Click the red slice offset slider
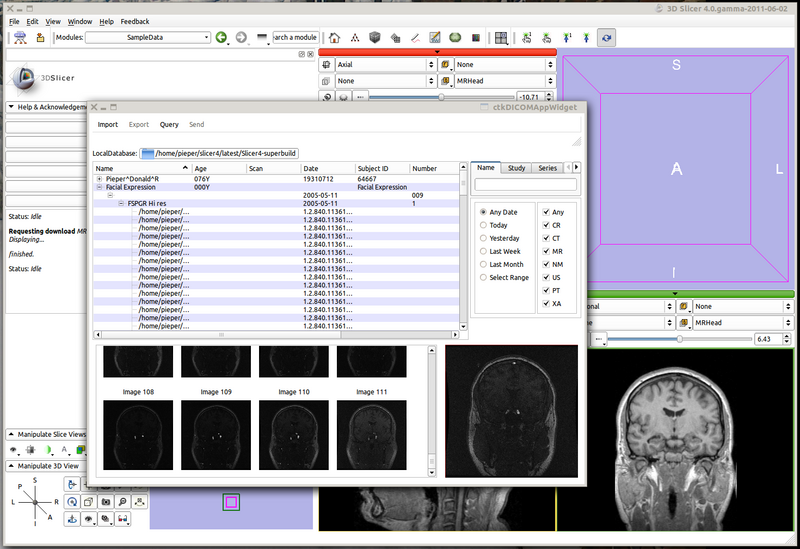The height and width of the screenshot is (549, 800). coord(441,97)
